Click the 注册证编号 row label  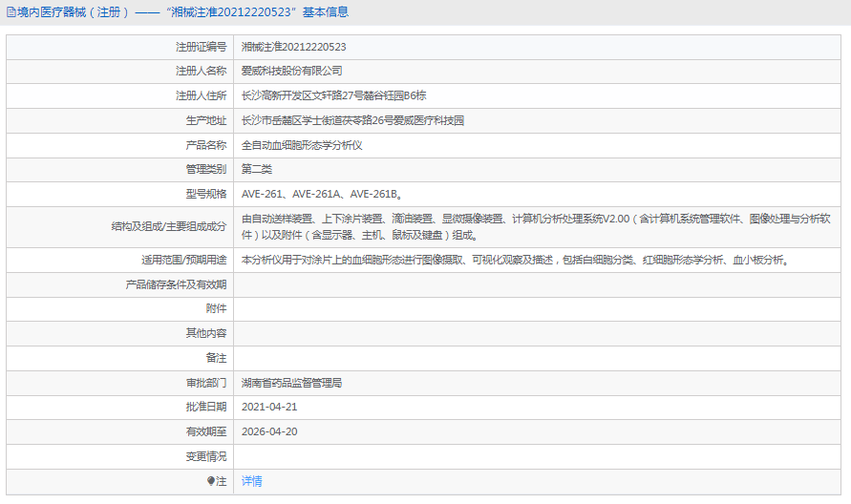click(x=201, y=47)
